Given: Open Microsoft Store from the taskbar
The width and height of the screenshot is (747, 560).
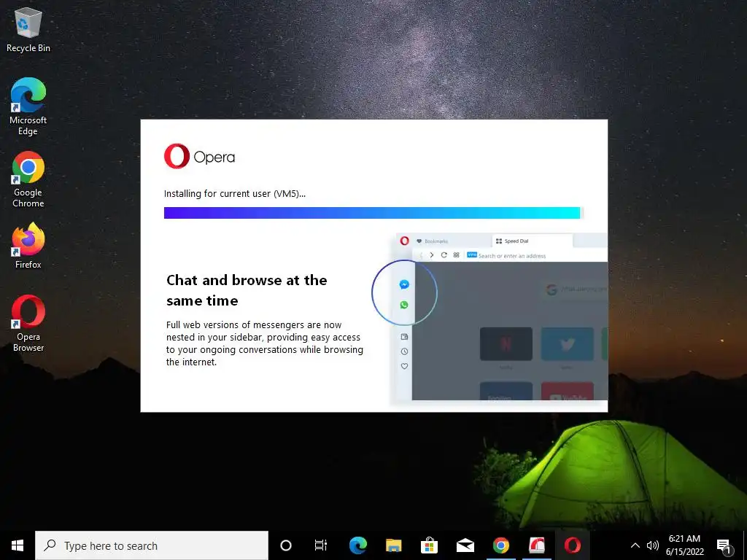Looking at the screenshot, I should click(x=429, y=545).
